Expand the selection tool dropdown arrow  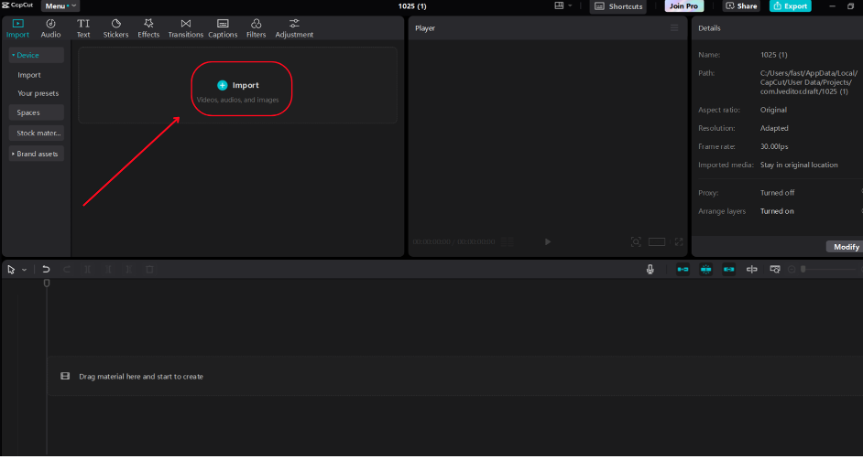click(x=23, y=269)
